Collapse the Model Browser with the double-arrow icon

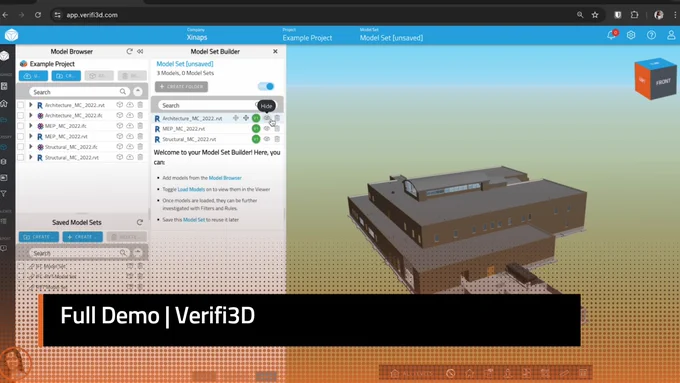click(140, 51)
